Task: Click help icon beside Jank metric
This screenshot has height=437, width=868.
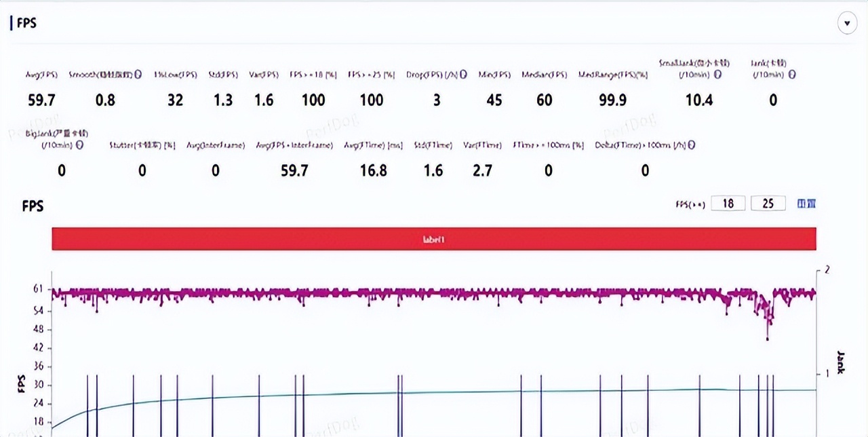Action: (x=792, y=75)
